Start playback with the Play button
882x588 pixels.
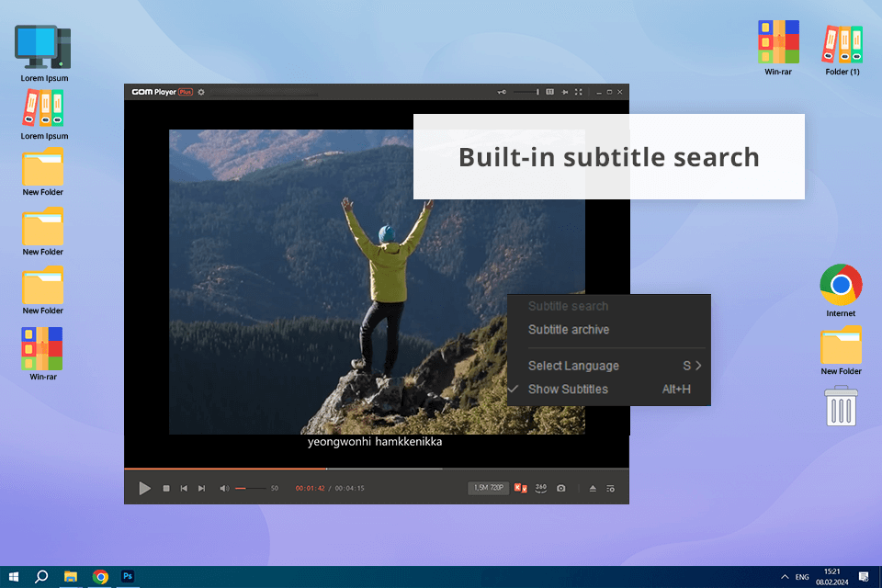(144, 489)
